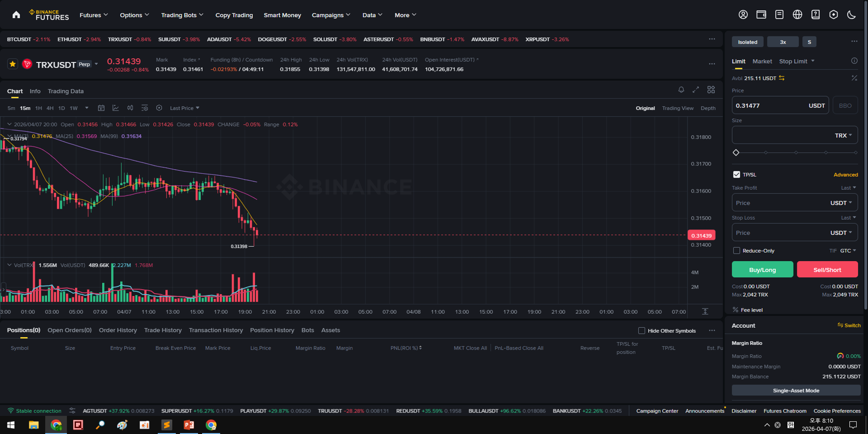Open the price alert bell icon
Screen dimensions: 868x434
click(x=681, y=90)
